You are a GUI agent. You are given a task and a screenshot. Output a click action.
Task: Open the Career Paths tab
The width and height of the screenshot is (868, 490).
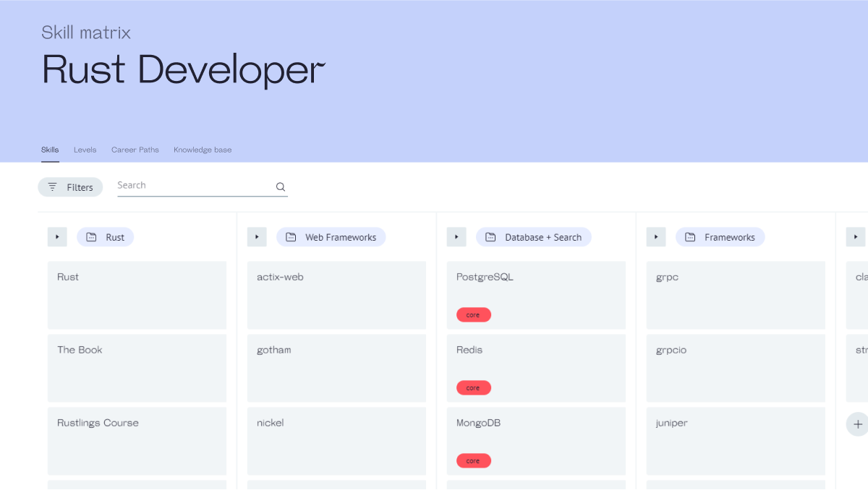[135, 150]
